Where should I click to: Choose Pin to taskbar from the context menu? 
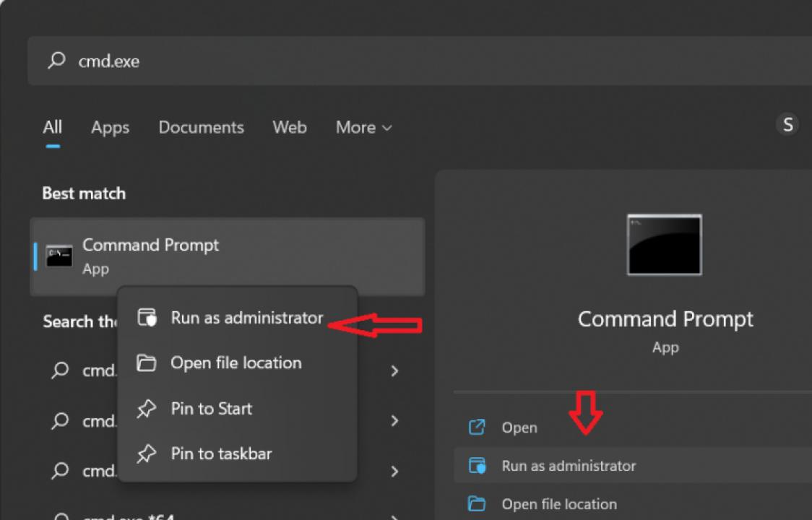pyautogui.click(x=221, y=454)
